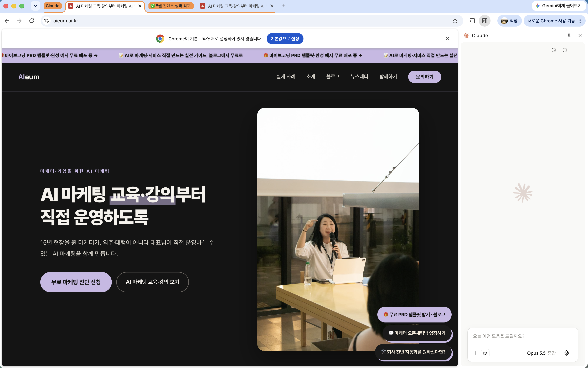Click 무료 PRD 템플릿 받기 · 블로그 floating button

coord(414,314)
